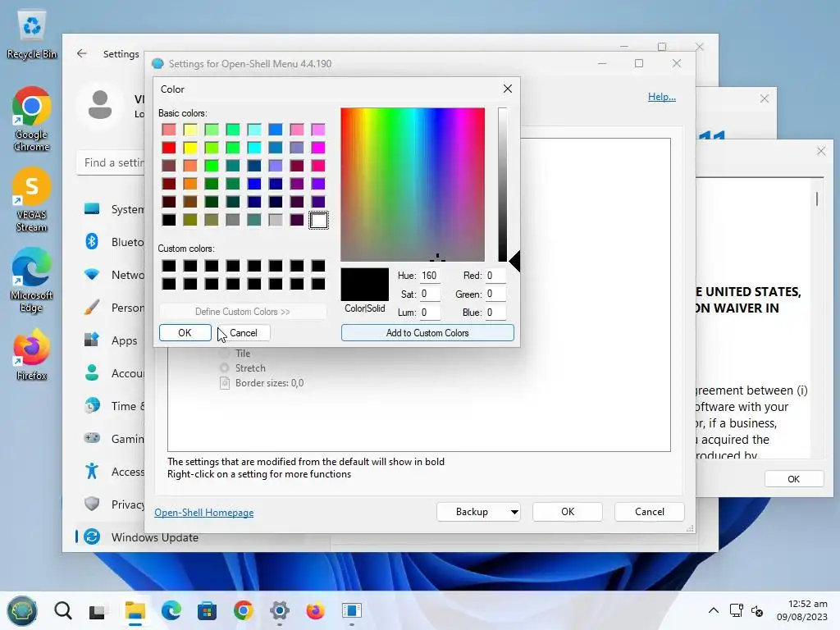Close the Color dialog
The image size is (840, 630).
[507, 89]
